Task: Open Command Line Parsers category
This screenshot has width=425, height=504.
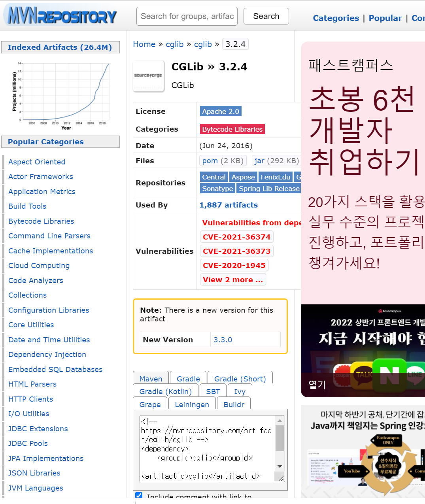Action: point(49,236)
